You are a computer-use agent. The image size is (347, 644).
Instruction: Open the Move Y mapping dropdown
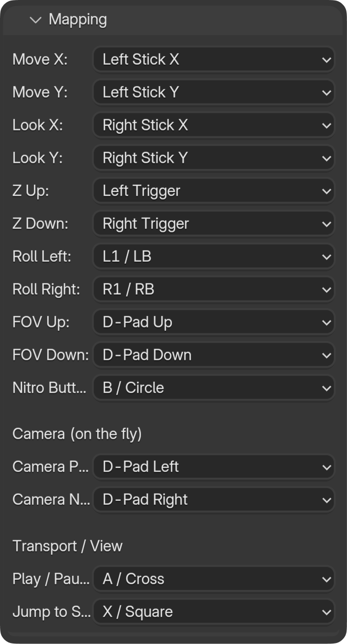[x=214, y=92]
